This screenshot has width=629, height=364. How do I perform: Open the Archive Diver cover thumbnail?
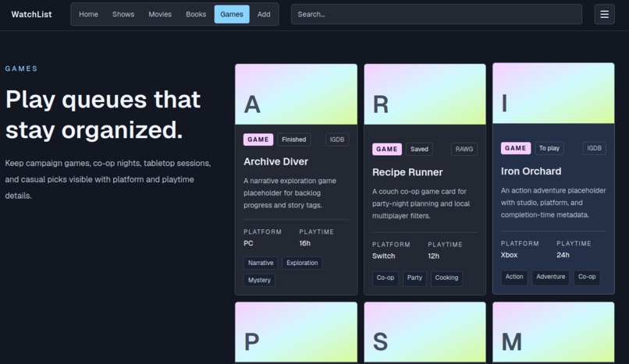pos(296,94)
